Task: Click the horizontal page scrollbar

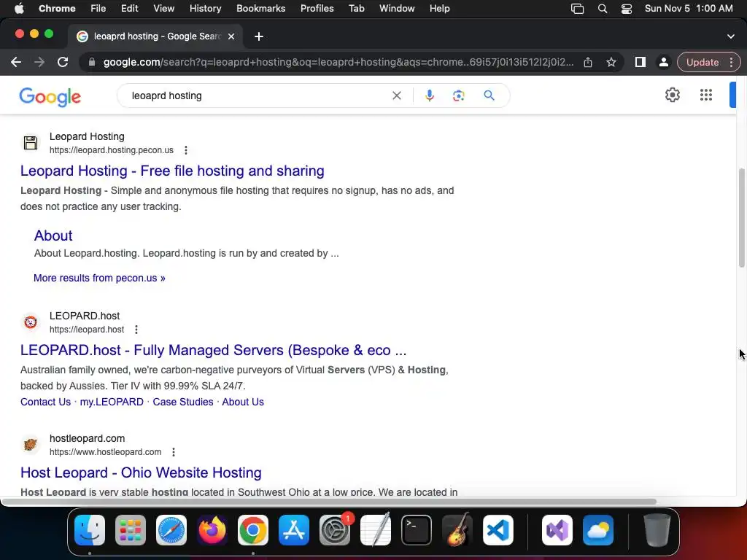Action: [329, 502]
